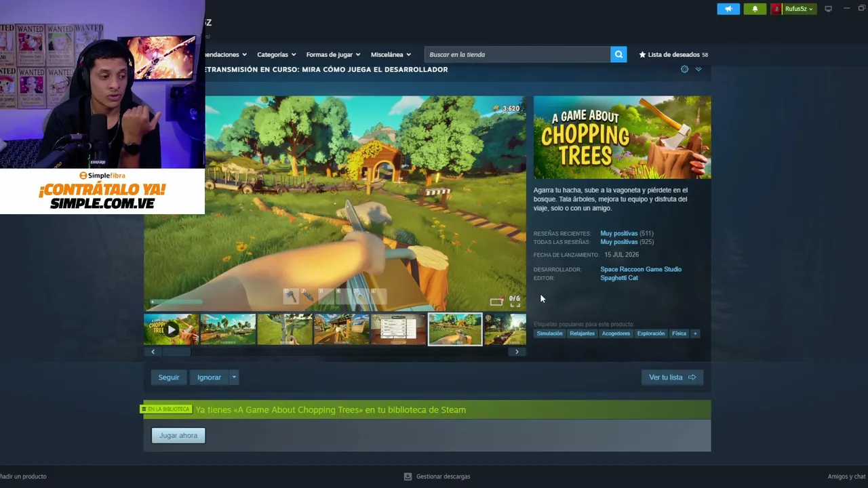Click the arrow icon on Ver tu lista
The height and width of the screenshot is (488, 868).
[692, 378]
